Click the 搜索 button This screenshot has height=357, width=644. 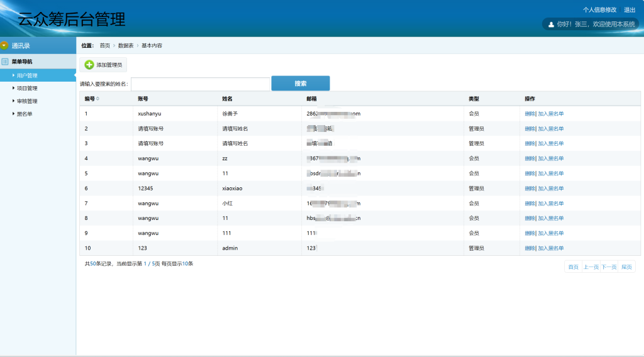point(301,84)
